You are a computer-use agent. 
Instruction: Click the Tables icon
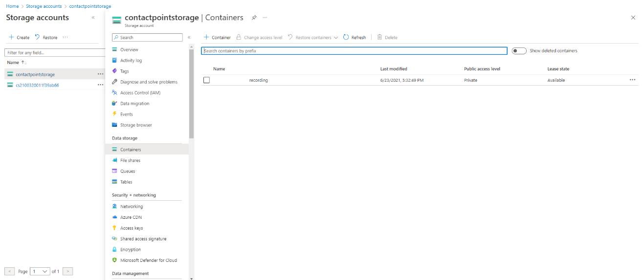(x=114, y=182)
